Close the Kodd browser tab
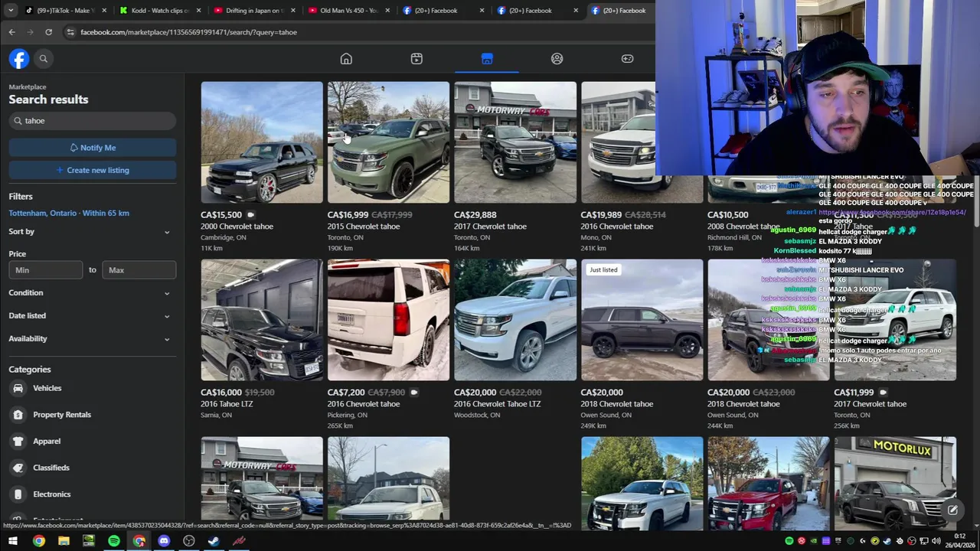Image resolution: width=980 pixels, height=551 pixels. (198, 10)
